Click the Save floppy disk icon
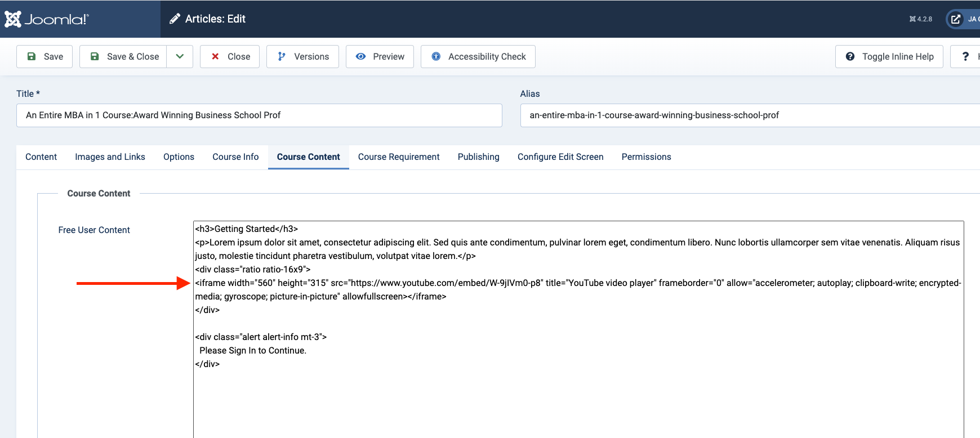Screen dimensions: 980x438 pos(32,56)
